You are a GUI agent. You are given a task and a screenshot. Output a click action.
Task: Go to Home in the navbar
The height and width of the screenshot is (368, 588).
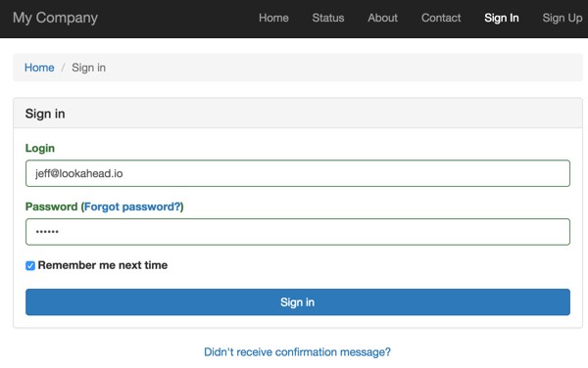pyautogui.click(x=273, y=18)
